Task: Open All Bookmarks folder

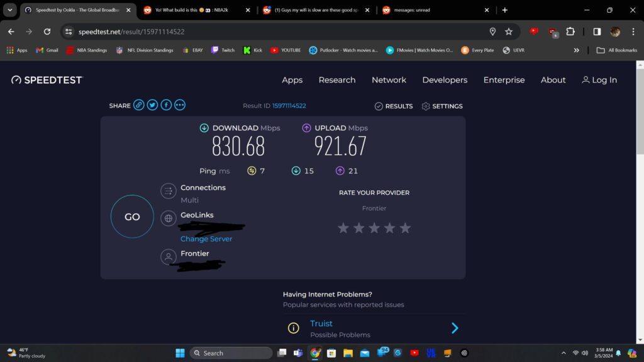Action: 617,50
